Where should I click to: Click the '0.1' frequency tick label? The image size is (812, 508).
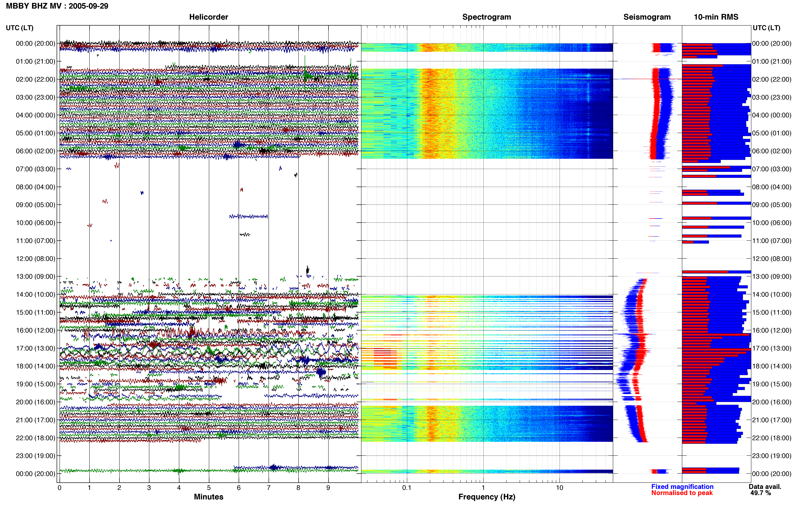[x=407, y=487]
